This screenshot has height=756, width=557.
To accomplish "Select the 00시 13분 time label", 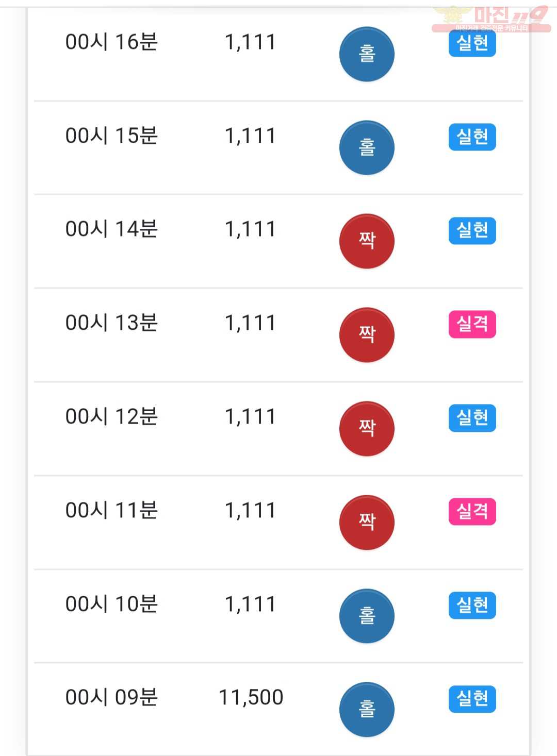I will (x=111, y=323).
